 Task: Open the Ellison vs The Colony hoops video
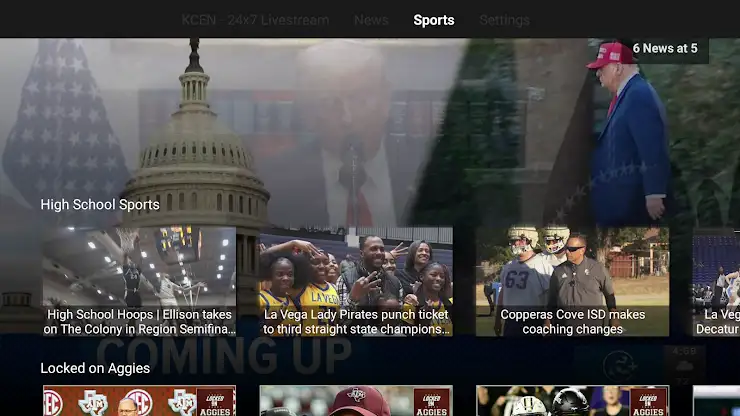click(139, 282)
